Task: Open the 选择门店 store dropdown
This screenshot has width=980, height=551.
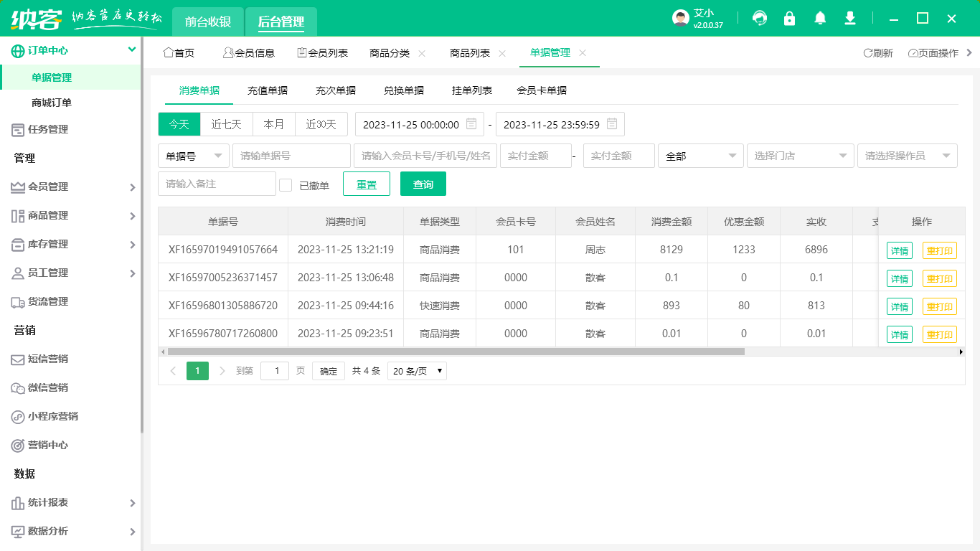Action: click(800, 156)
